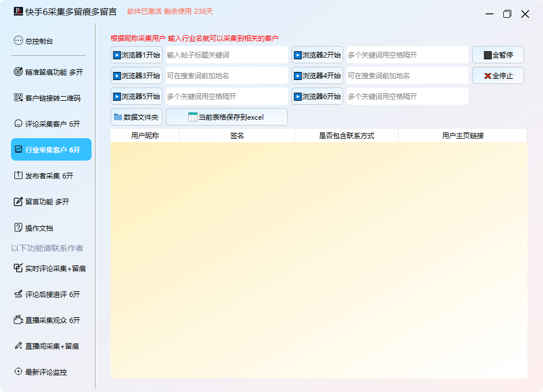Focus browser 3 keyword field 可在搜索词前加地名

(x=226, y=75)
